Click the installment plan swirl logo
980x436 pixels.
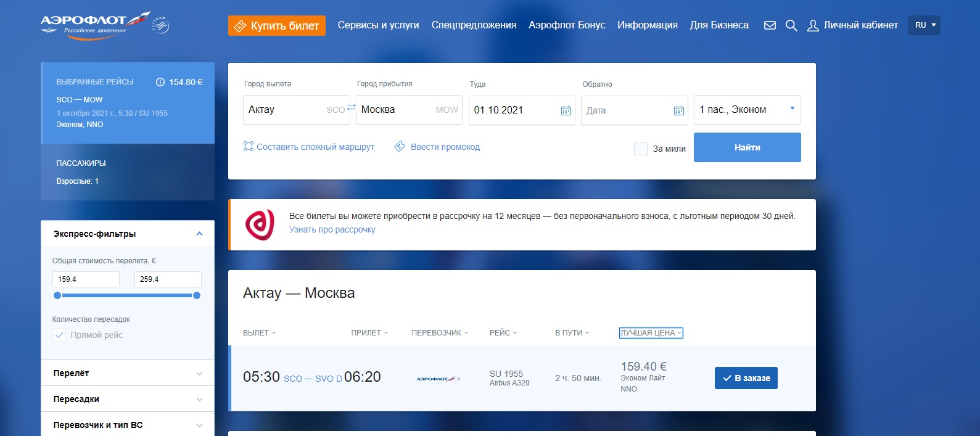click(260, 224)
